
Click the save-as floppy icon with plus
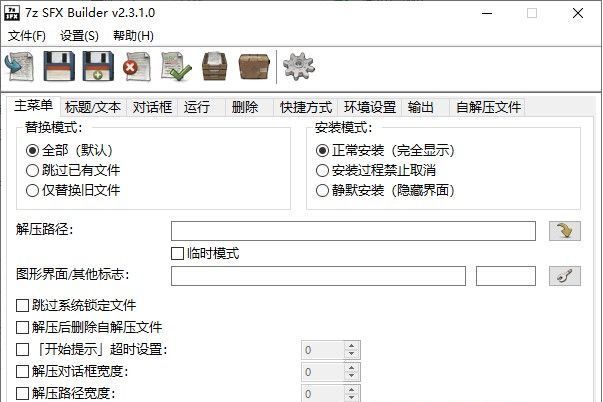coord(98,67)
